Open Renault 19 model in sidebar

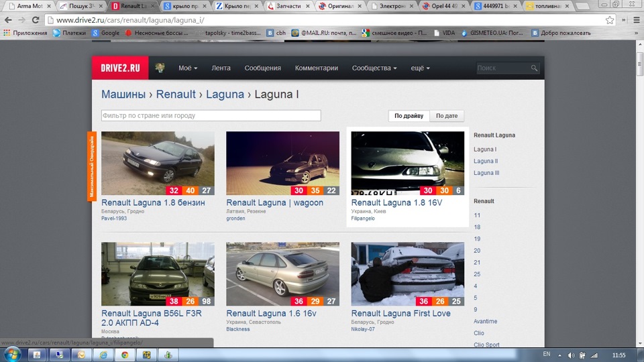pyautogui.click(x=477, y=239)
